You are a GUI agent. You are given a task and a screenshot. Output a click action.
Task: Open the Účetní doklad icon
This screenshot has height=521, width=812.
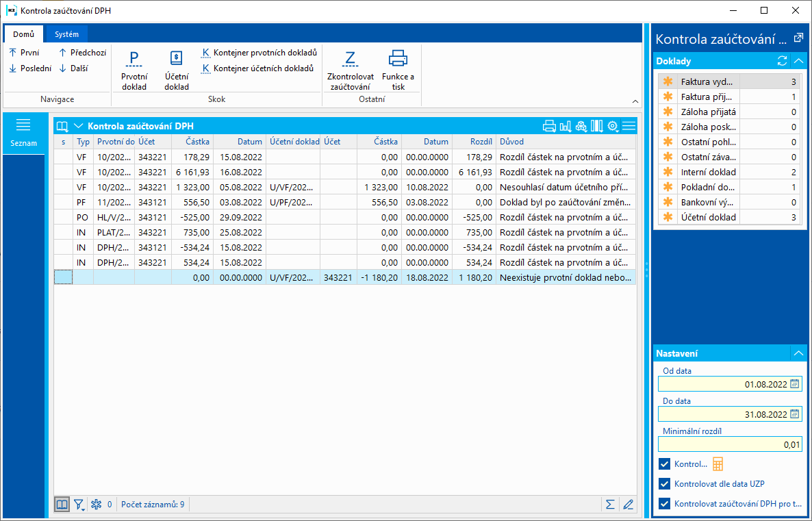pyautogui.click(x=176, y=59)
